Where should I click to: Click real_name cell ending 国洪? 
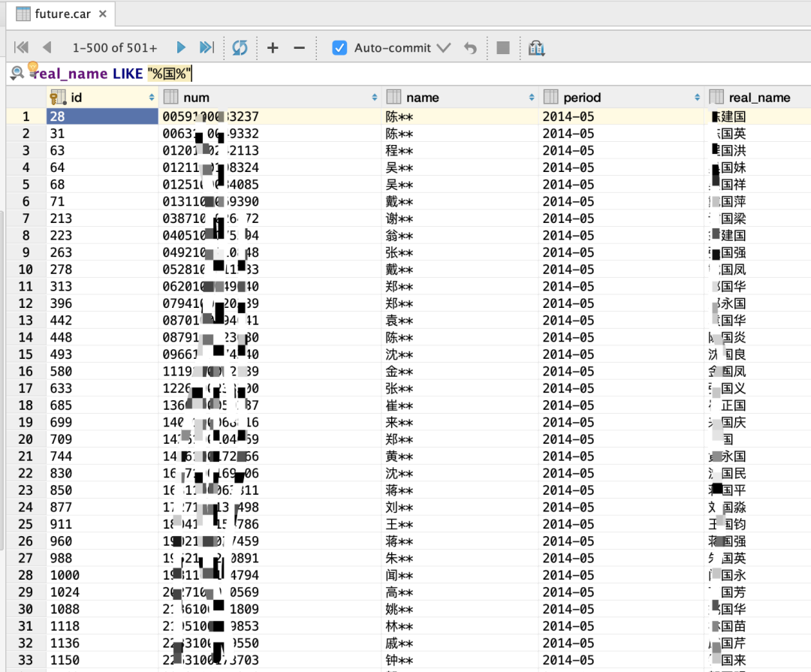pyautogui.click(x=758, y=150)
